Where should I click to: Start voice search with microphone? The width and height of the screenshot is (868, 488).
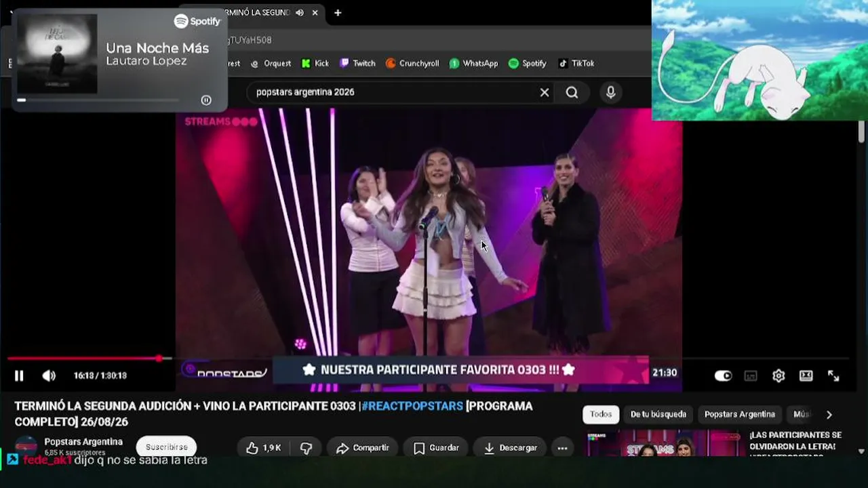611,92
